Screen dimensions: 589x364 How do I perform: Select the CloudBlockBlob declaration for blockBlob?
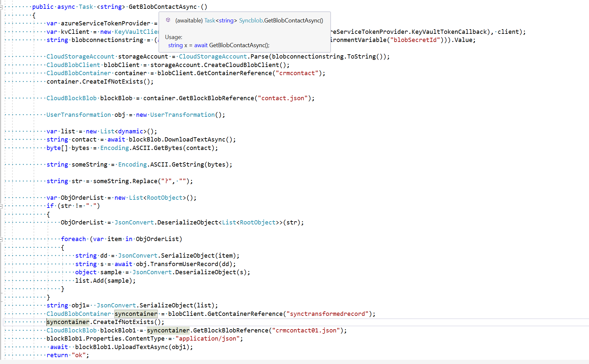[x=71, y=98]
